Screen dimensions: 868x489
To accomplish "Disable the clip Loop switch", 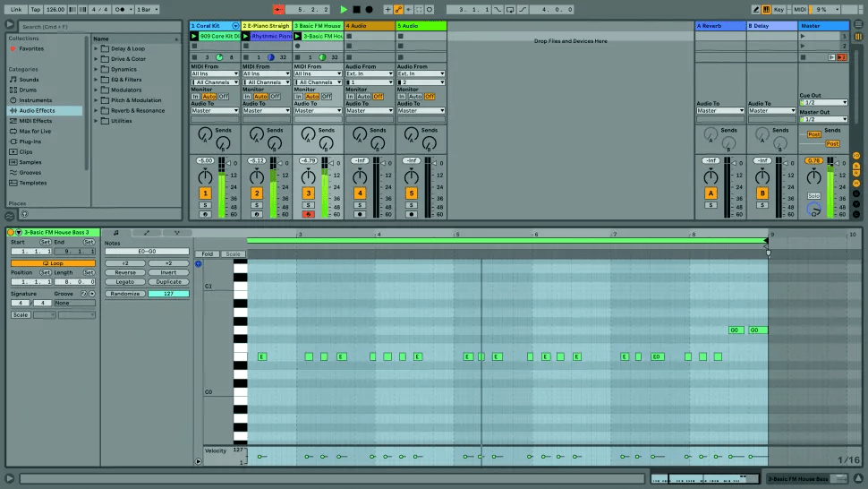I will [53, 263].
